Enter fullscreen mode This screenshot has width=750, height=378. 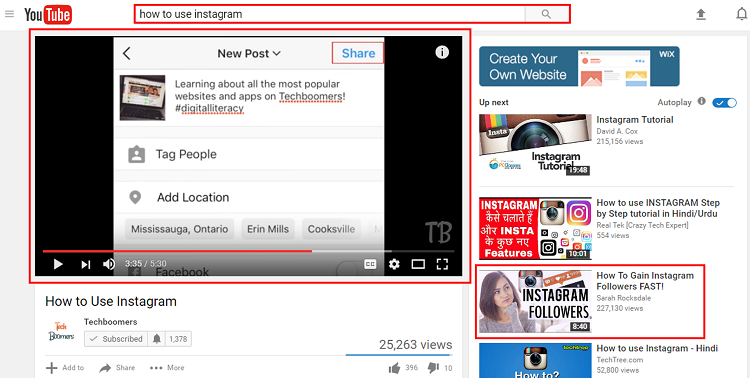[x=442, y=264]
